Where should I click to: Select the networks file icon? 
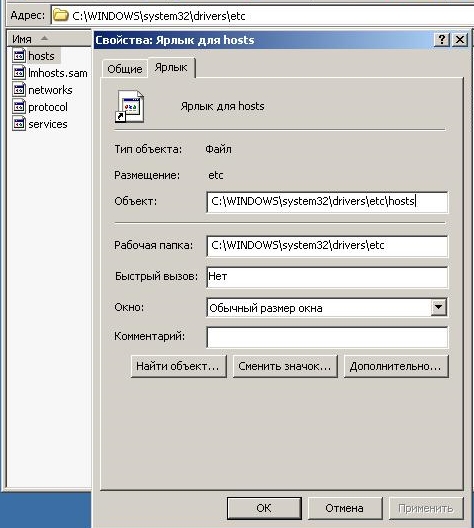click(x=19, y=90)
